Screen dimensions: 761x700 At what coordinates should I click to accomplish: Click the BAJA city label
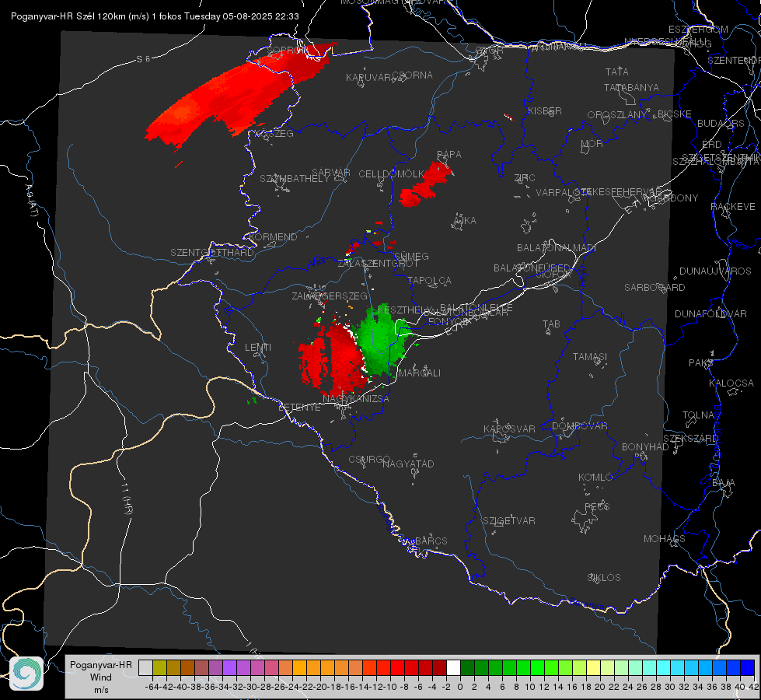click(724, 483)
